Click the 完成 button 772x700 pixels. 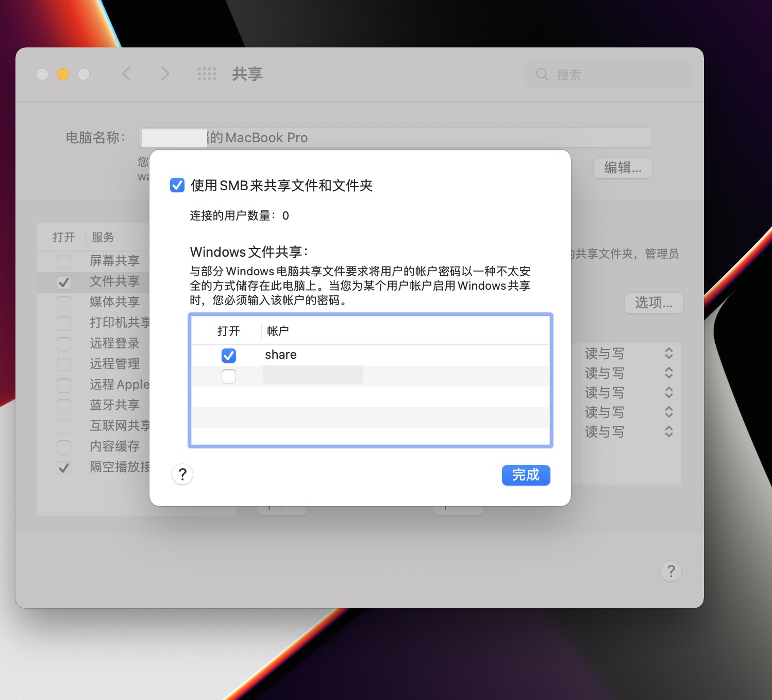tap(526, 475)
